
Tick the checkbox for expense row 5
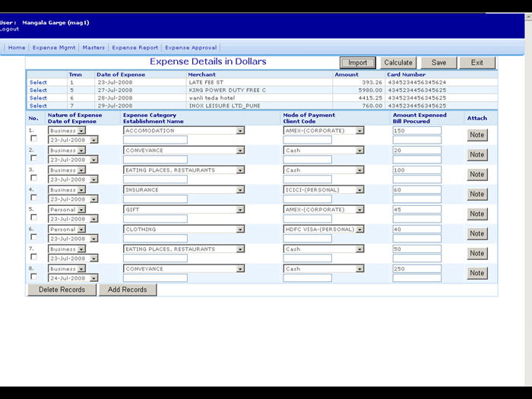33,217
